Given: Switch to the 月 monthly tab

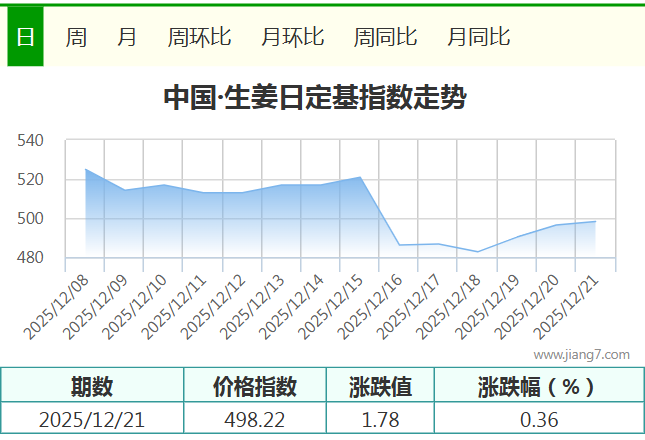Looking at the screenshot, I should 127,38.
